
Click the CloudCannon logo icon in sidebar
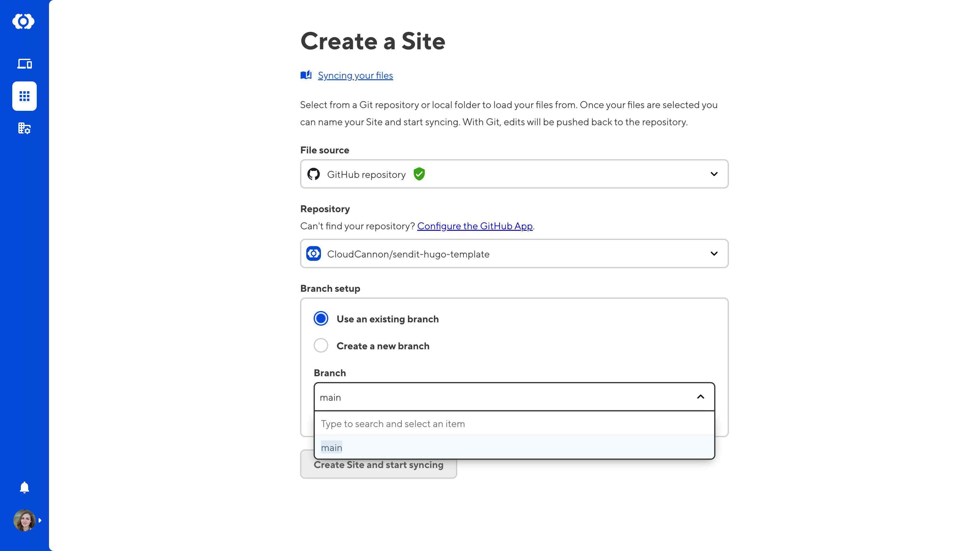click(x=24, y=21)
